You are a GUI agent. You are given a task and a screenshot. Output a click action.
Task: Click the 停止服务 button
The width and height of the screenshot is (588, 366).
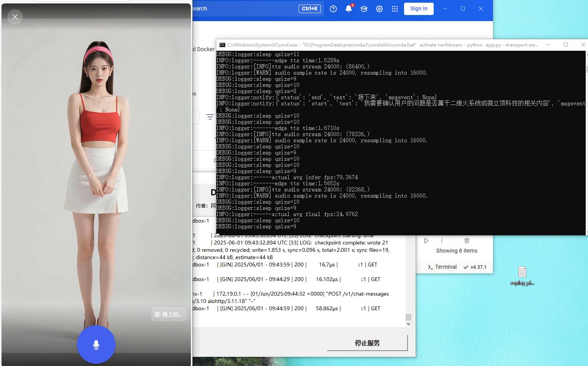click(367, 343)
